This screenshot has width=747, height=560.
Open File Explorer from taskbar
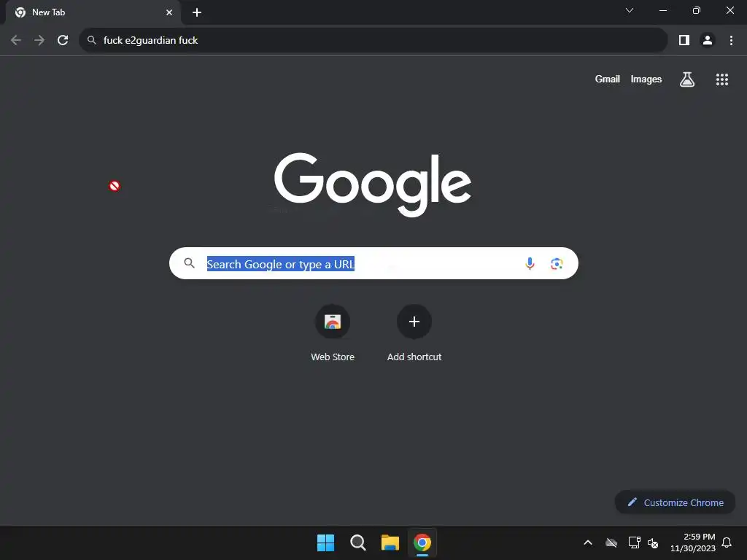(390, 542)
